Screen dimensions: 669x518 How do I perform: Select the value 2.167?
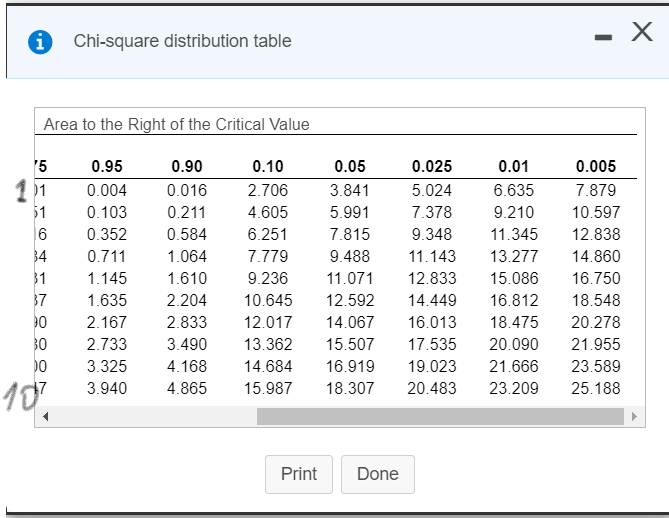click(107, 323)
